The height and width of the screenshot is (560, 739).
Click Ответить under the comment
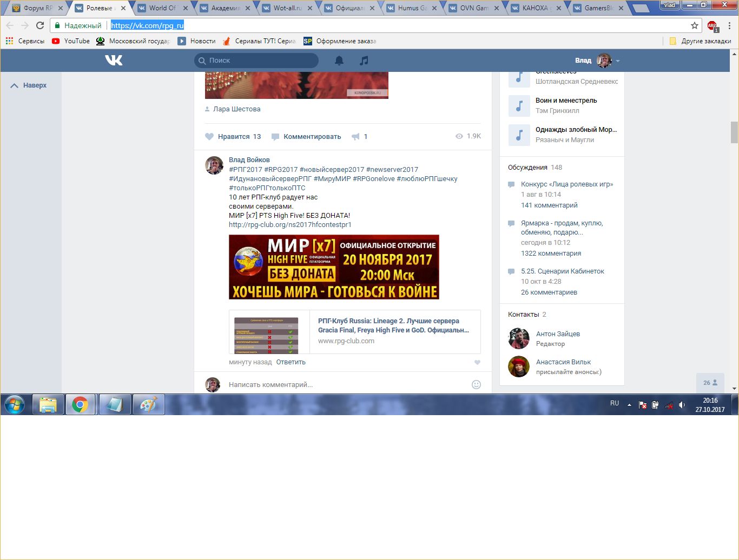[x=291, y=362]
